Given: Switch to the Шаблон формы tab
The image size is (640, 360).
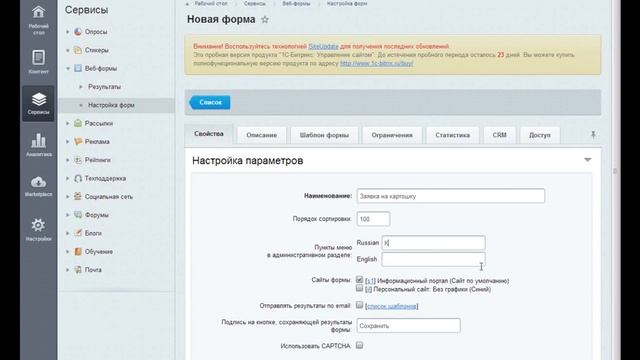Looking at the screenshot, I should 324,135.
